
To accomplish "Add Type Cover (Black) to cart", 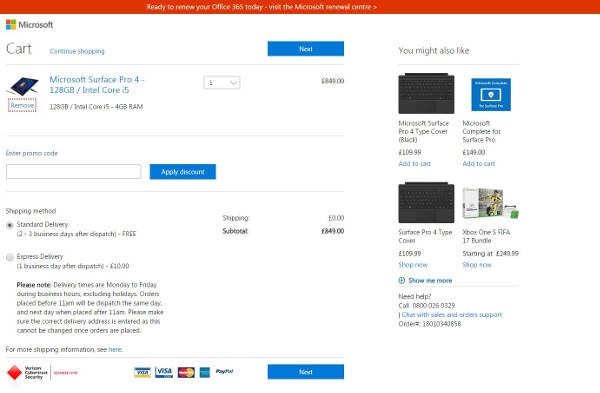I will (414, 164).
